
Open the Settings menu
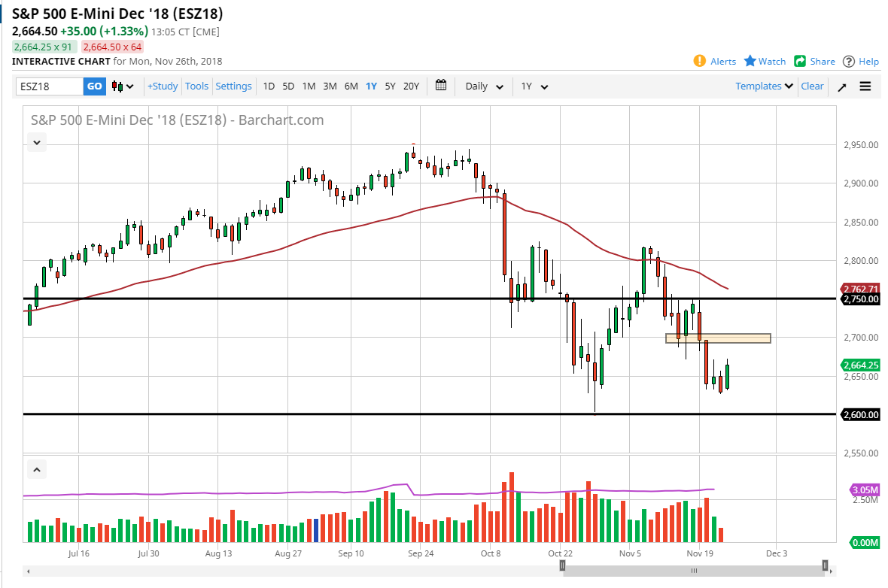click(x=233, y=86)
